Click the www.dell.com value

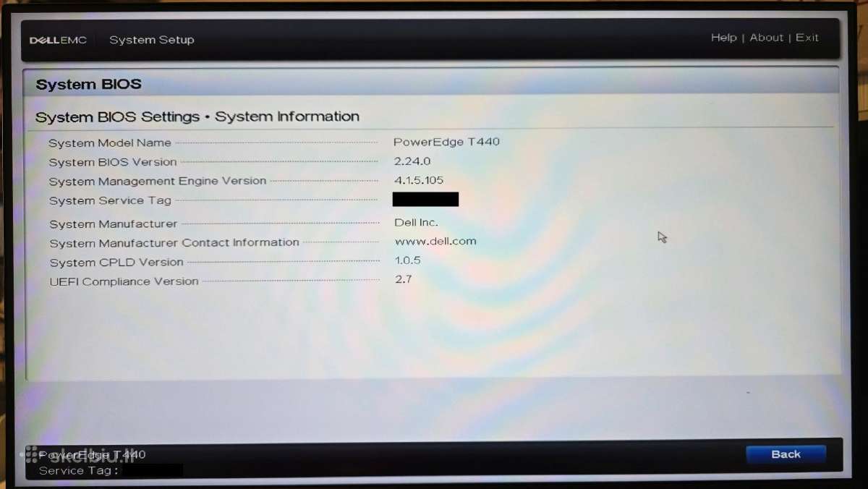[x=435, y=242]
